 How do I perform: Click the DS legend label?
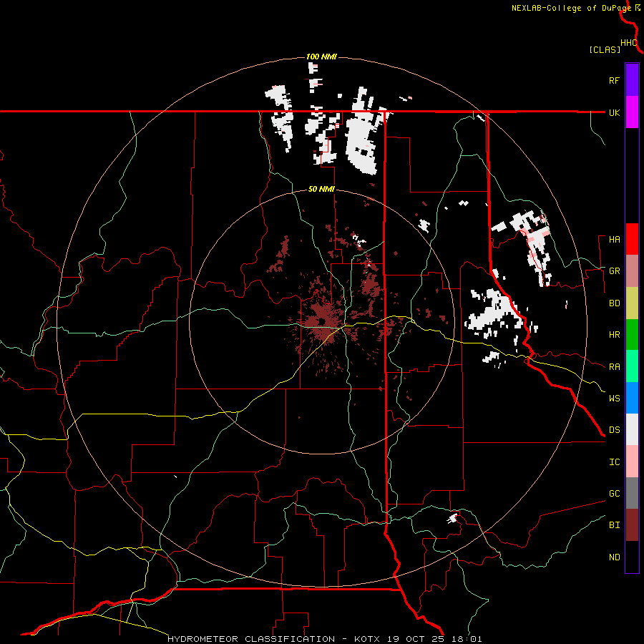click(614, 429)
